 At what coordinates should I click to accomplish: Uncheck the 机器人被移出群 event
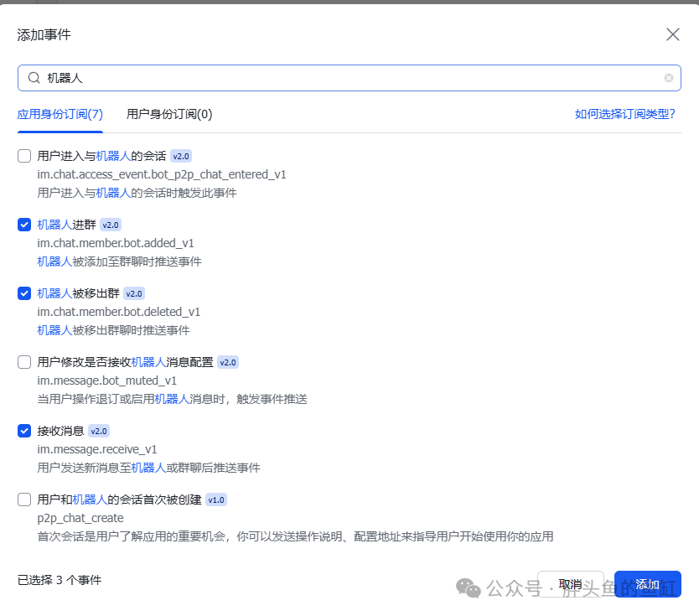24,293
